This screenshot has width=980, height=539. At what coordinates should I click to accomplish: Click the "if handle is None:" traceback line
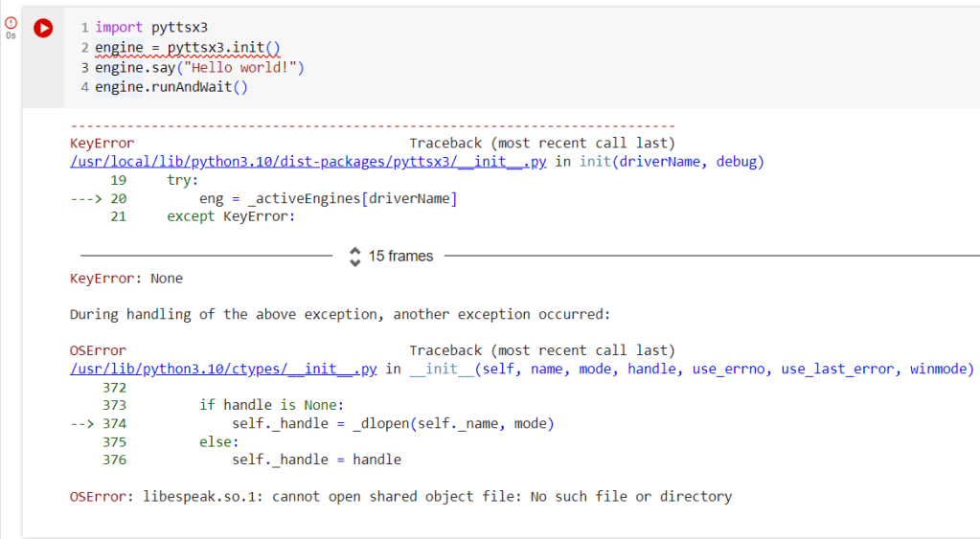coord(271,405)
